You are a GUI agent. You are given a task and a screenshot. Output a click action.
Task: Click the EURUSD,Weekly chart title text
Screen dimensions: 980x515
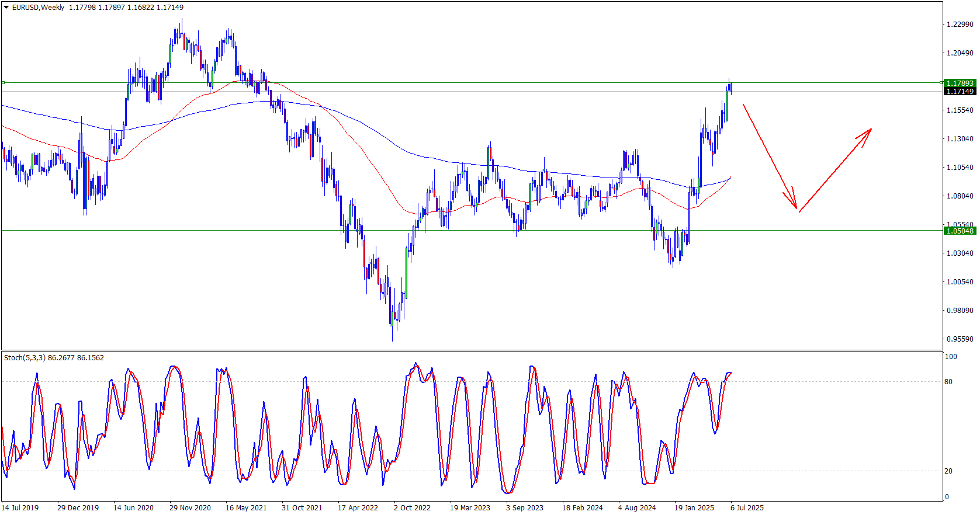(x=38, y=8)
